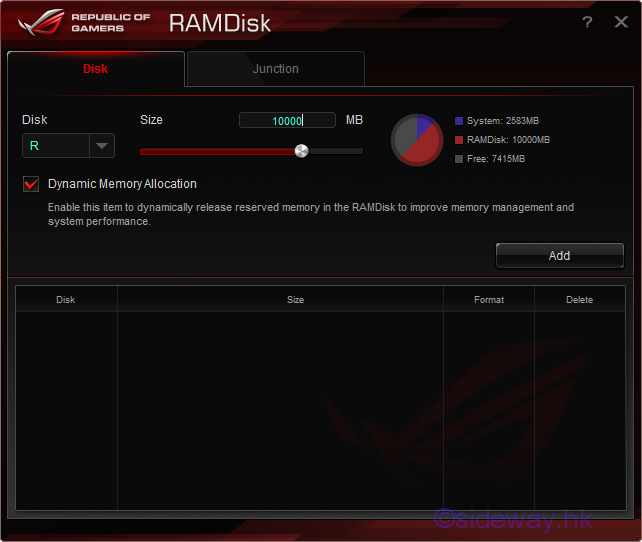Screen dimensions: 642x542
Task: Click the Format column header
Action: click(x=489, y=300)
